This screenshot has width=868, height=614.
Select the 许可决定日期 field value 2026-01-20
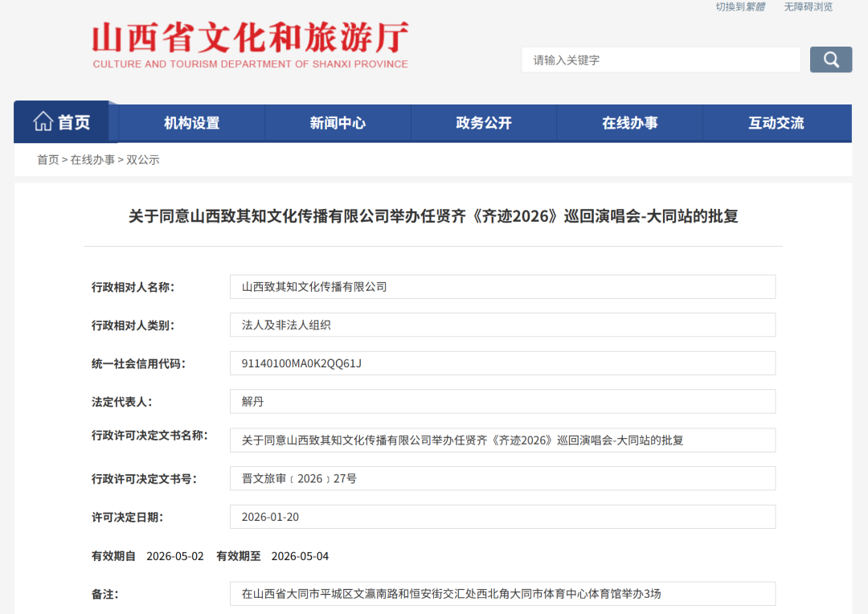tap(503, 517)
